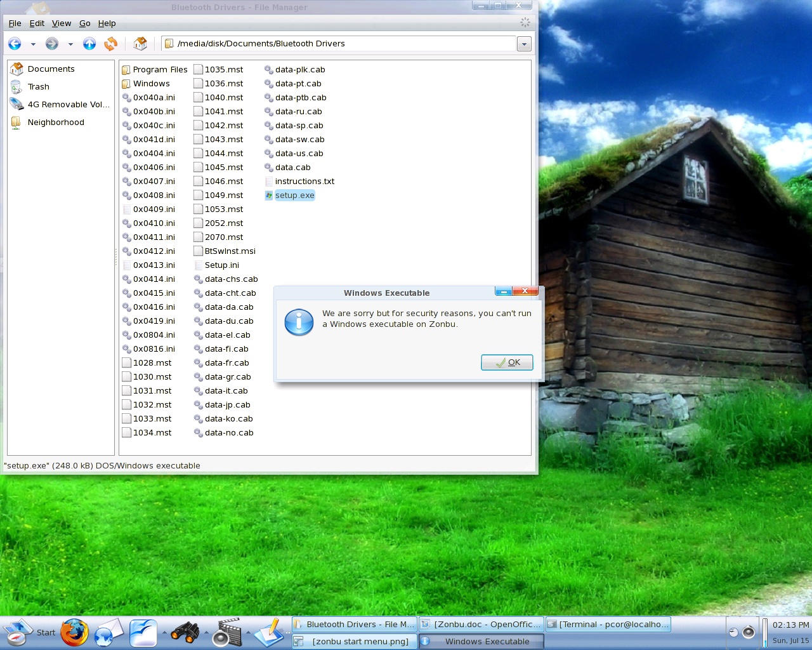Go up to the parent folder
The height and width of the screenshot is (650, 812).
(89, 44)
